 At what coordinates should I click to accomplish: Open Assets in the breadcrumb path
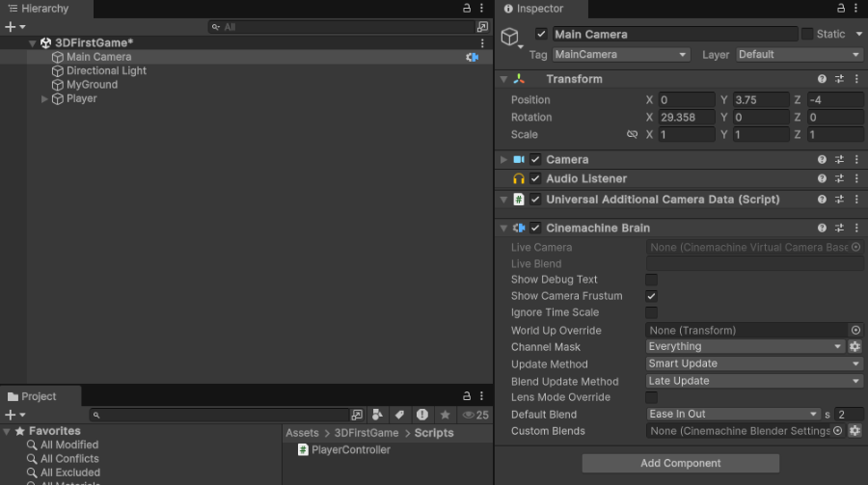pos(302,433)
